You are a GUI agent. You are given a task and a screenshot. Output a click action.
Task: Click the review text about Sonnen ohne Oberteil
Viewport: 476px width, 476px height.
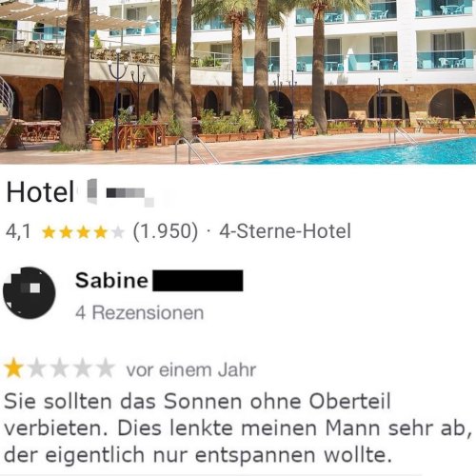(x=237, y=428)
